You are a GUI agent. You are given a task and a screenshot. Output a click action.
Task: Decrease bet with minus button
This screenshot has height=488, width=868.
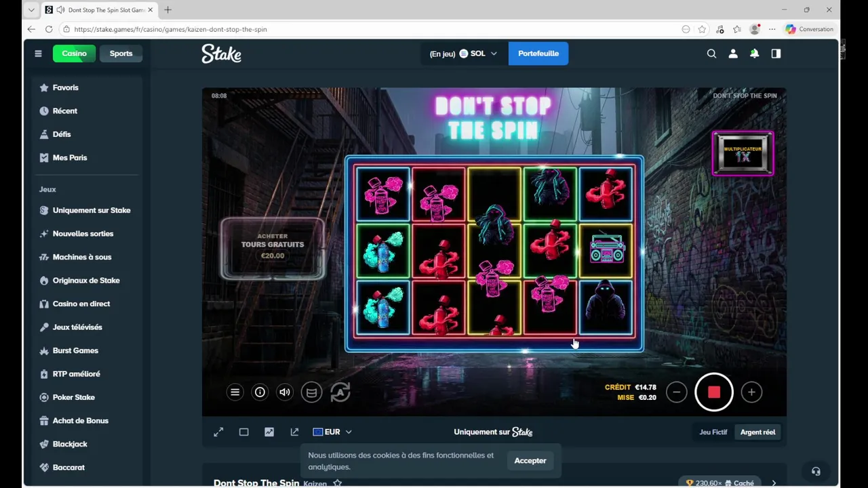[676, 392]
